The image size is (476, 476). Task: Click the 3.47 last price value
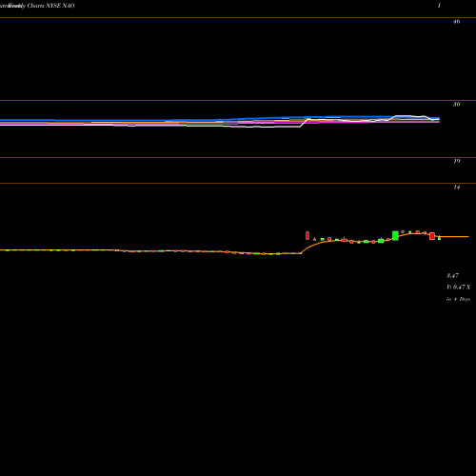click(x=452, y=275)
